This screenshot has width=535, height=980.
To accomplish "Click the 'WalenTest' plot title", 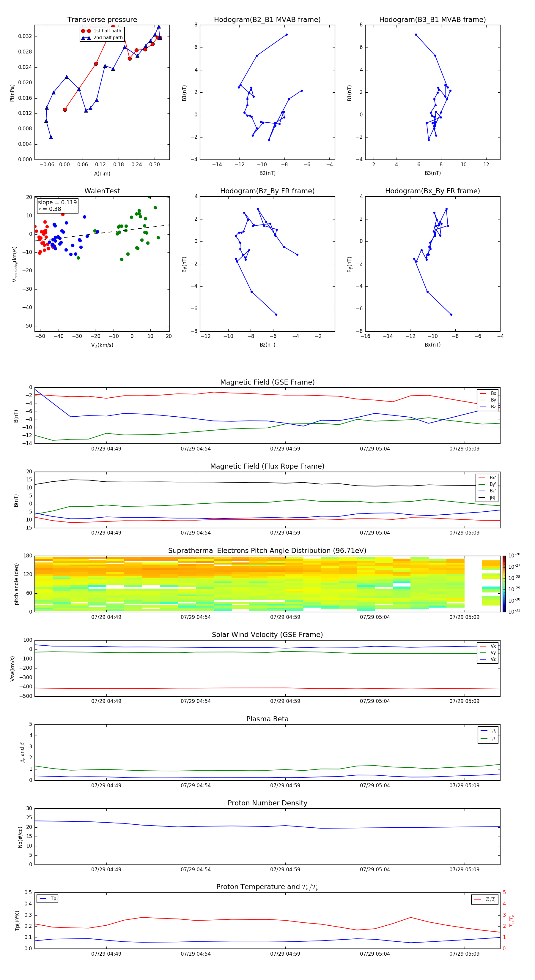I will pyautogui.click(x=102, y=191).
